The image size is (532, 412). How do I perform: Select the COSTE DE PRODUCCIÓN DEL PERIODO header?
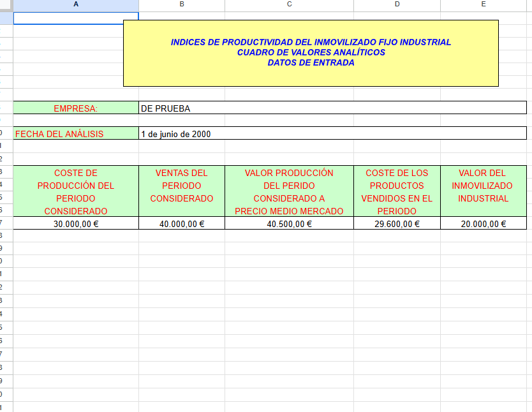(x=76, y=191)
